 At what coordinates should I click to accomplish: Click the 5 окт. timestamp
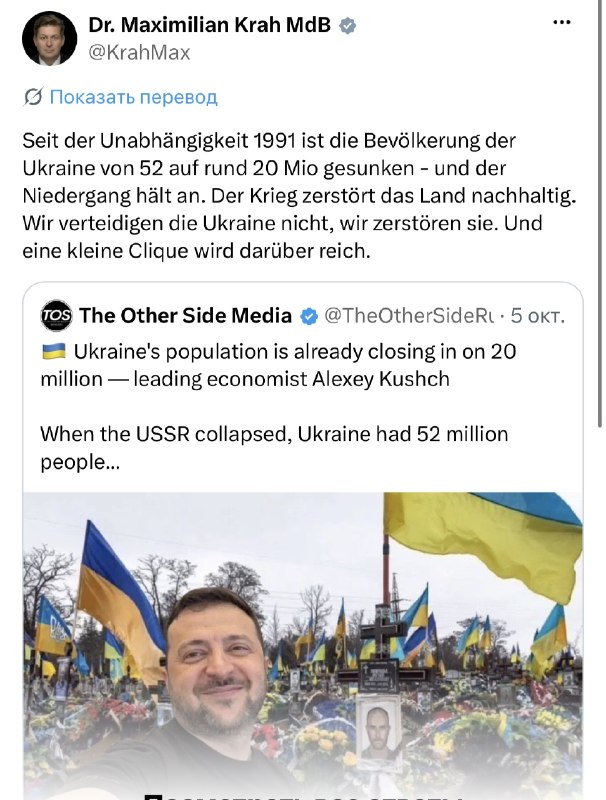point(538,316)
